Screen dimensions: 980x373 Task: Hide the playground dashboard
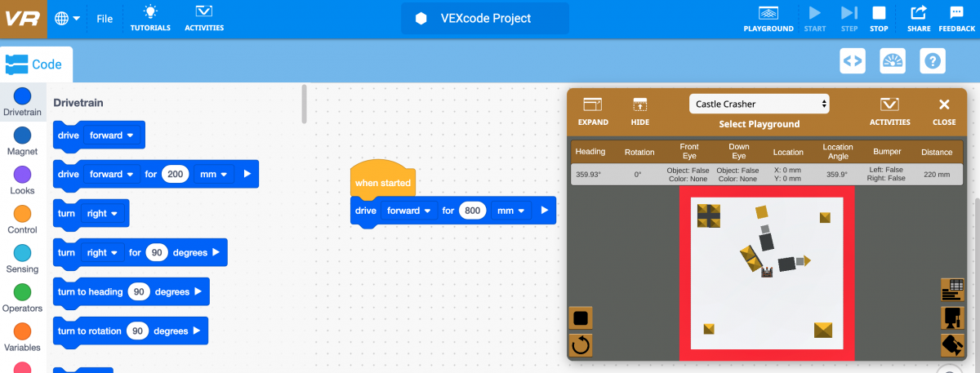point(640,112)
